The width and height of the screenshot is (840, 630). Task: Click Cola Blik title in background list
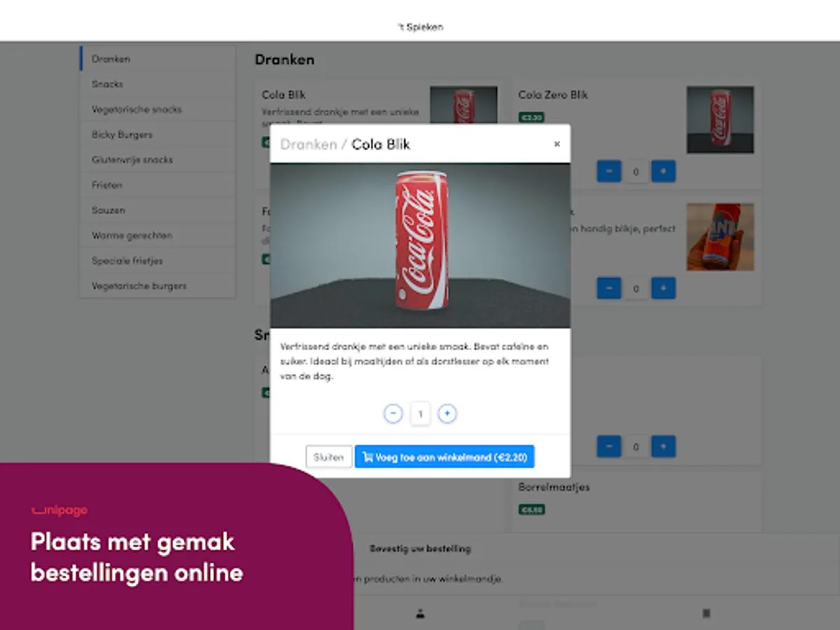point(283,94)
